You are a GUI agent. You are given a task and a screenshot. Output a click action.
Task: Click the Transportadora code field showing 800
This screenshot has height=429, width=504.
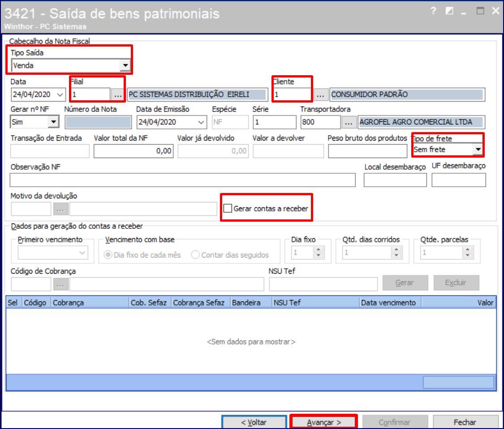click(x=320, y=122)
